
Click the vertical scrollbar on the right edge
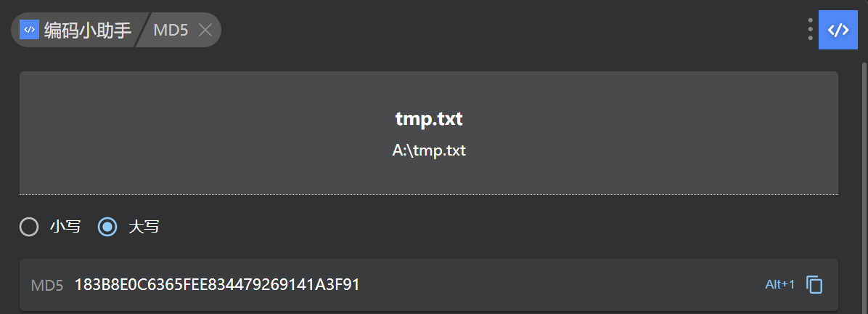pyautogui.click(x=864, y=182)
